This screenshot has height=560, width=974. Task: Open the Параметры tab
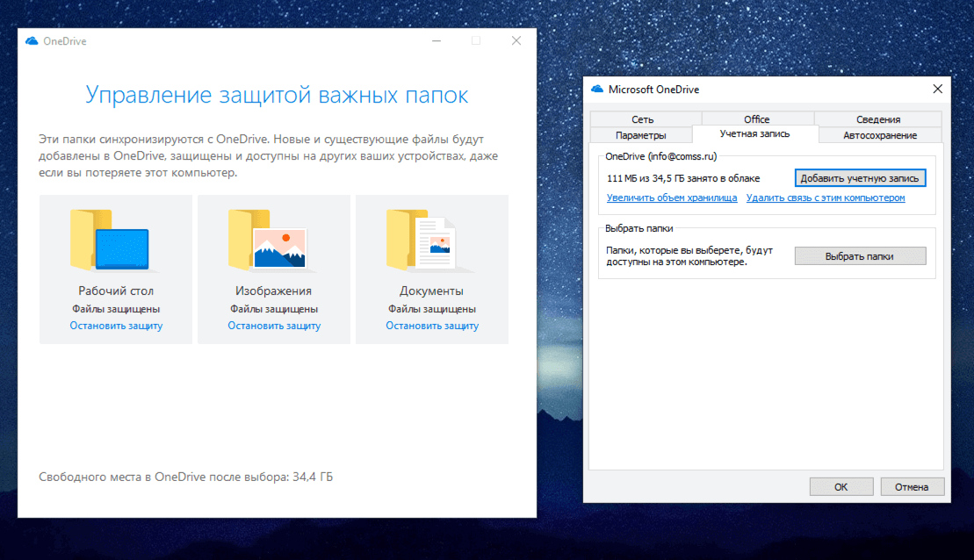coord(641,134)
